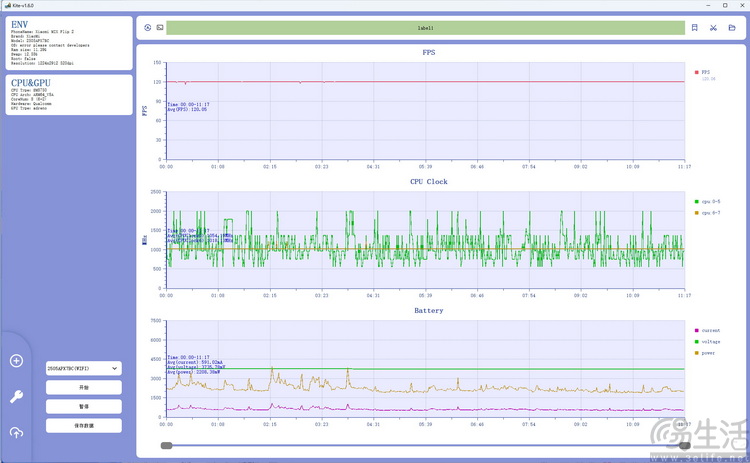Toggle the current legend entry

[707, 331]
